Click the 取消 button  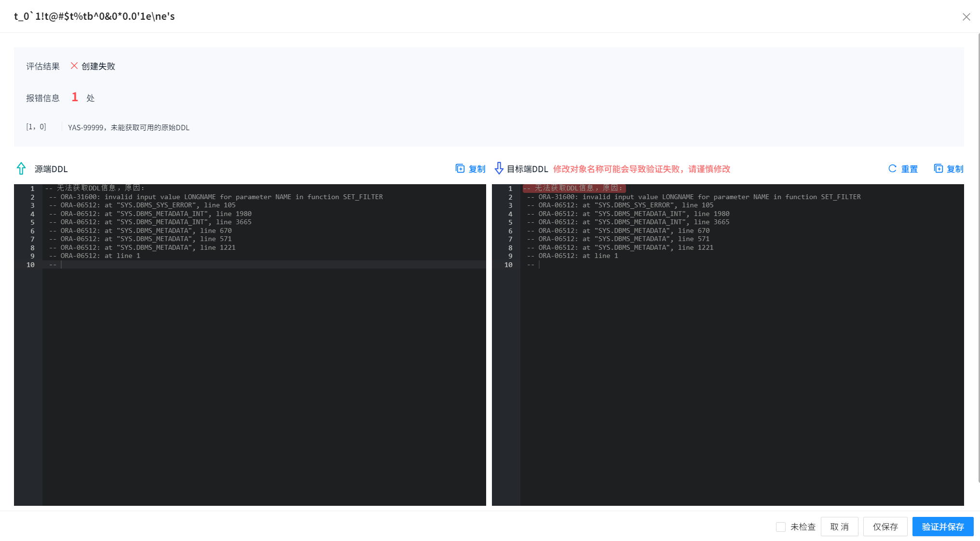coord(839,527)
